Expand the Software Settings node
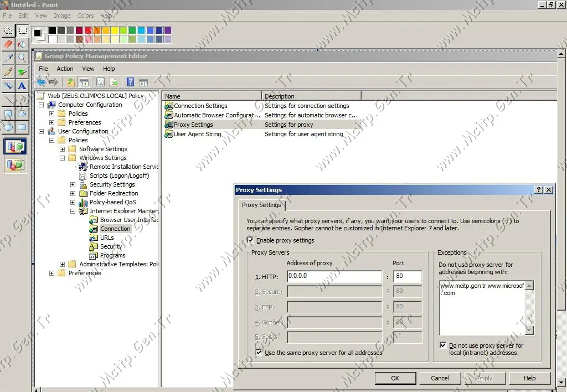The image size is (567, 392). click(62, 149)
